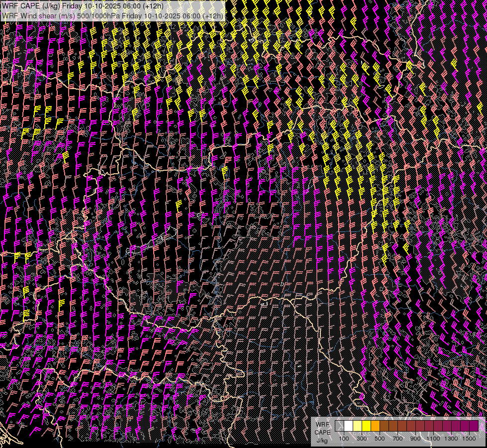Click the 1300 legend scale value
The image size is (487, 448).
tap(451, 439)
